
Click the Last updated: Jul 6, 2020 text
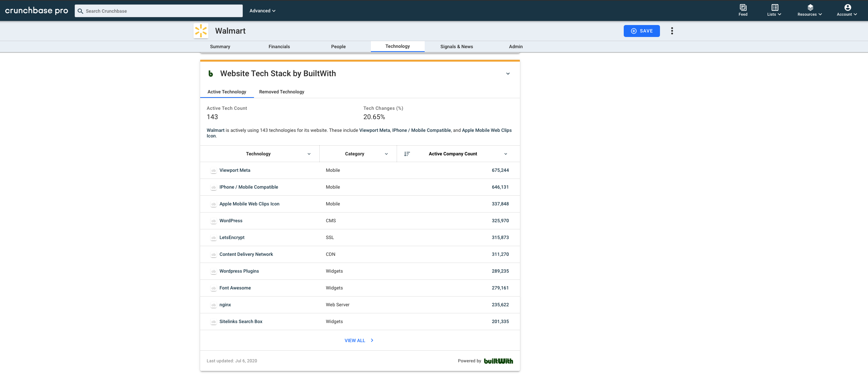232,361
